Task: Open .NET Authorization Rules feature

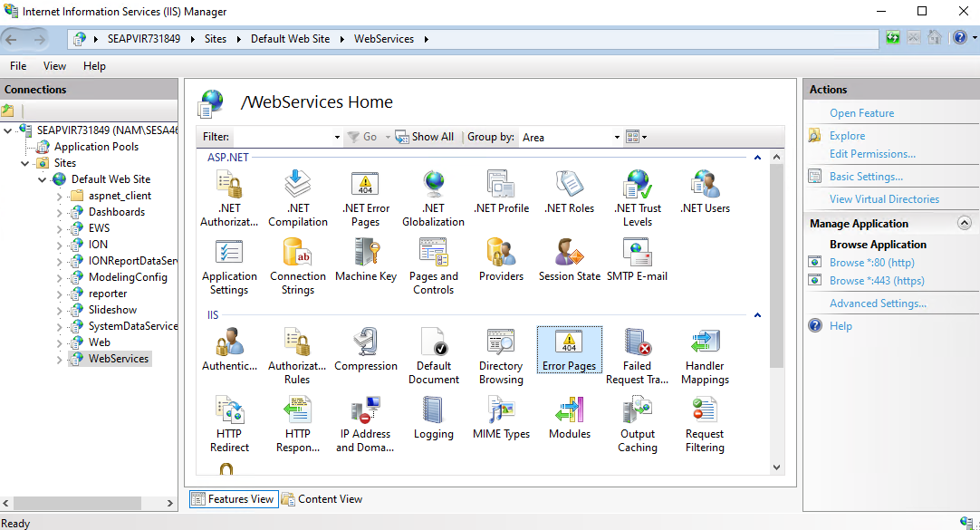Action: pos(229,198)
